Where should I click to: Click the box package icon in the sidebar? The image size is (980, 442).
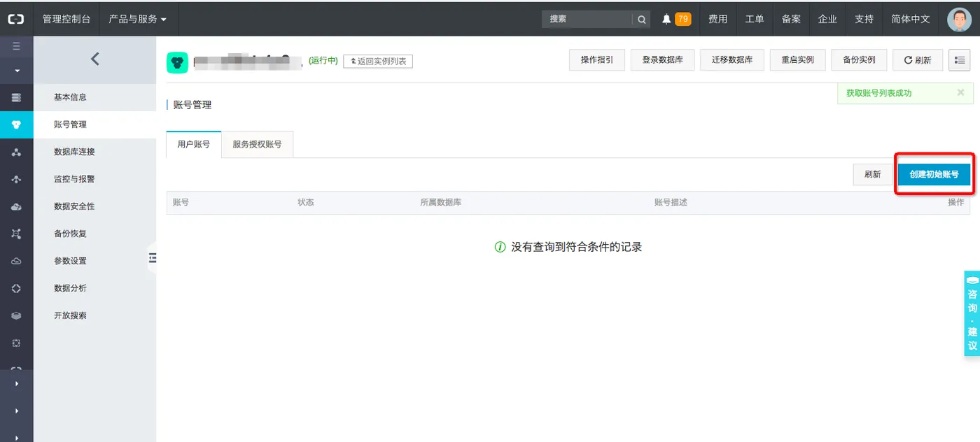click(16, 315)
